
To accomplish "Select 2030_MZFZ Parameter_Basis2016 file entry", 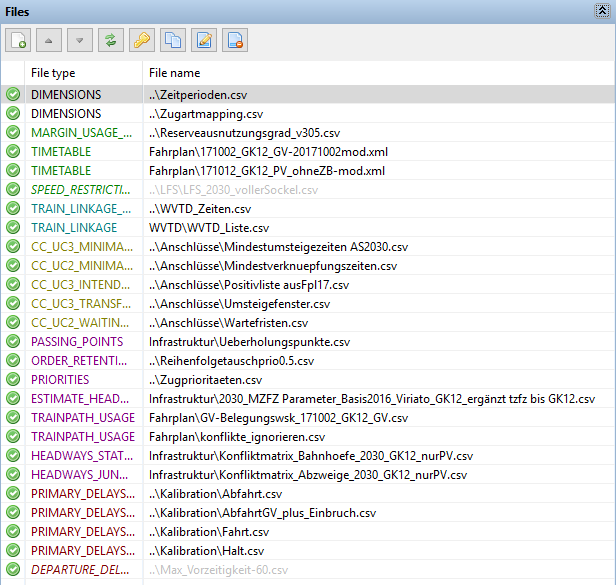I will [372, 399].
